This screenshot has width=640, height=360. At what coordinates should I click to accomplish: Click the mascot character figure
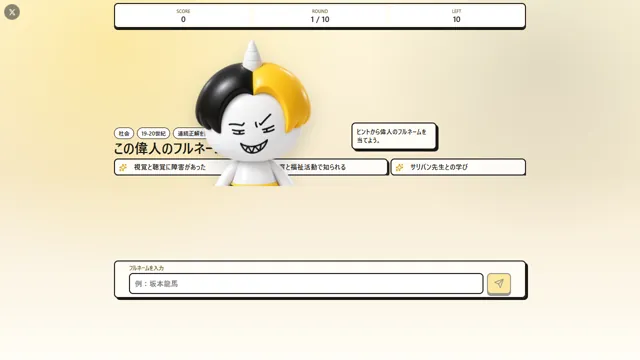pyautogui.click(x=253, y=114)
